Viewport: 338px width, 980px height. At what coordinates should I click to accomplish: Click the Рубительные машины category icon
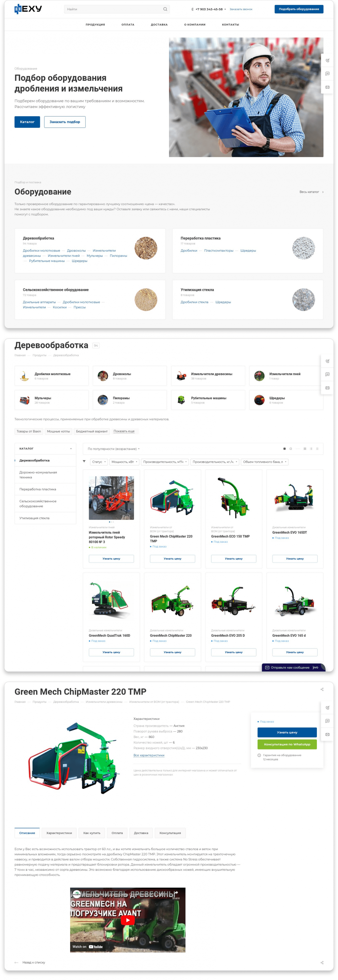(181, 400)
